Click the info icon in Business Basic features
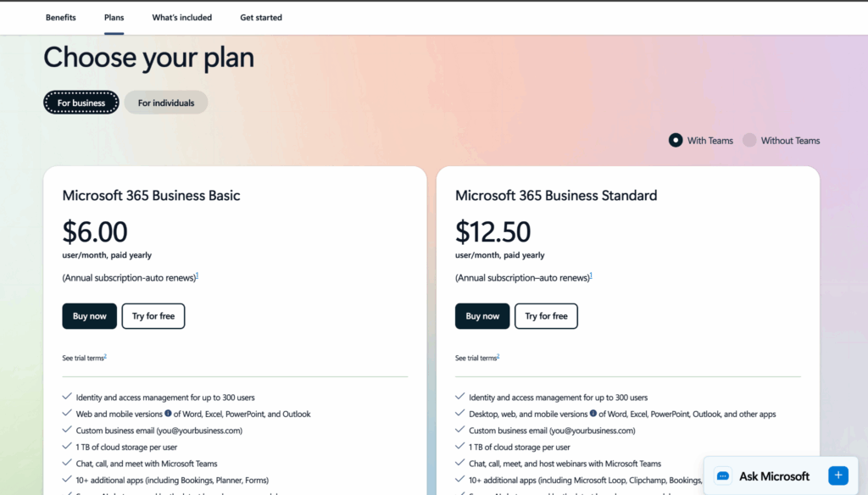Image resolution: width=868 pixels, height=495 pixels. [x=168, y=414]
